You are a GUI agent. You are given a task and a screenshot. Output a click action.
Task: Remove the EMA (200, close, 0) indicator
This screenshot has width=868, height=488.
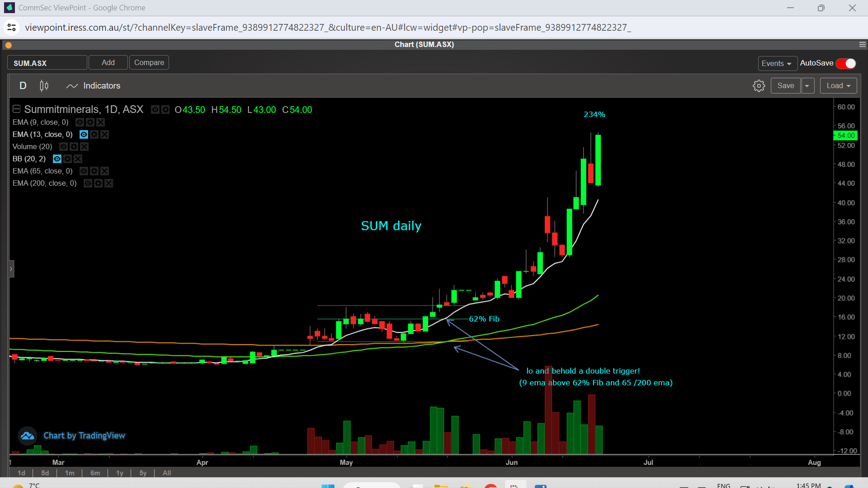tap(108, 183)
